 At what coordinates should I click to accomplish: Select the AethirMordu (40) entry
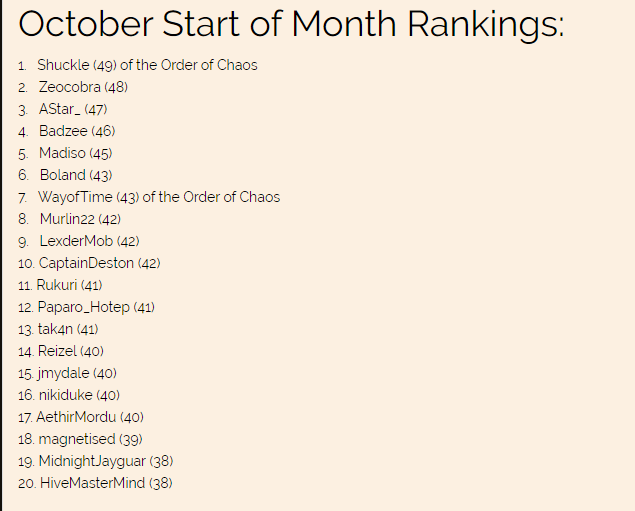90,417
